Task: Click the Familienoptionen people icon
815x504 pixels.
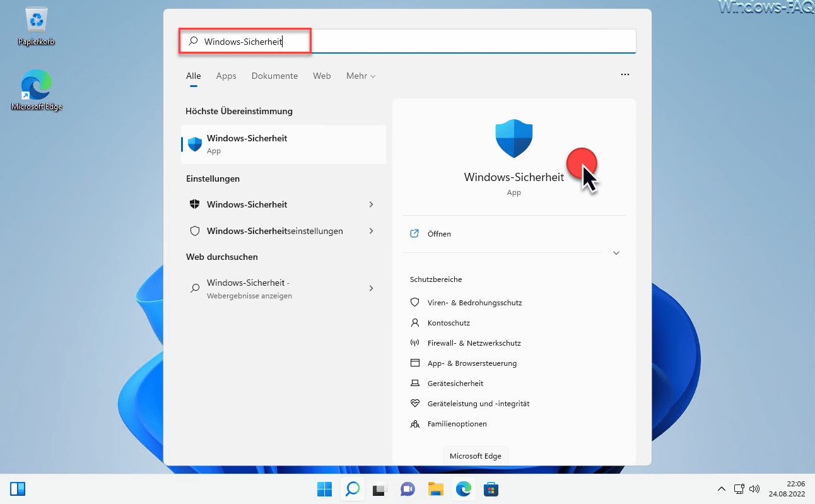Action: point(415,424)
